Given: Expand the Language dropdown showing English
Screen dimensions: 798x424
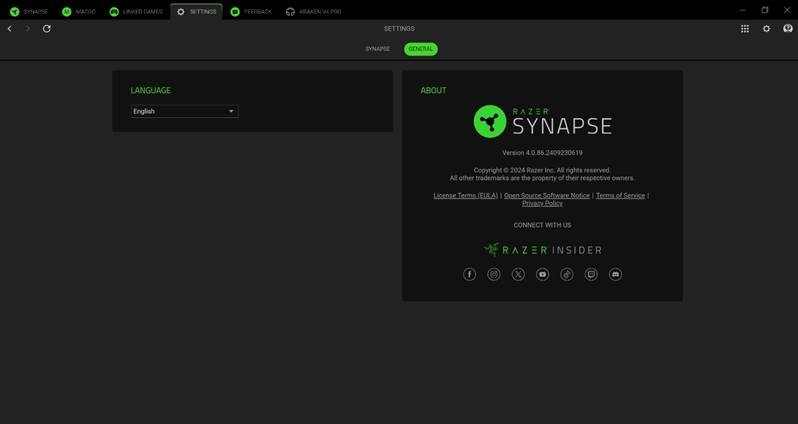Looking at the screenshot, I should [x=185, y=111].
